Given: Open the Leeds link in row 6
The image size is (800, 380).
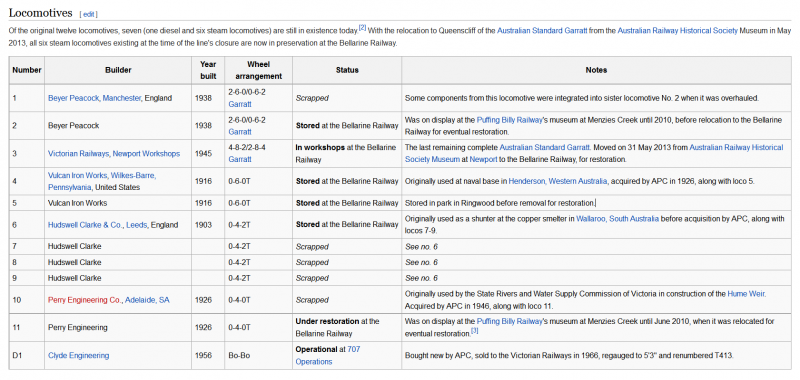Looking at the screenshot, I should [x=136, y=225].
